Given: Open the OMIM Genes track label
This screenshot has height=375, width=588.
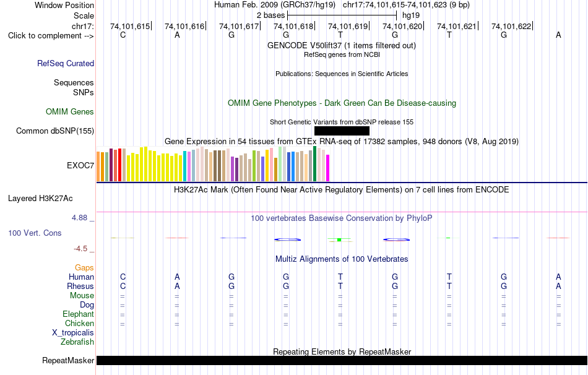Looking at the screenshot, I should coord(69,112).
